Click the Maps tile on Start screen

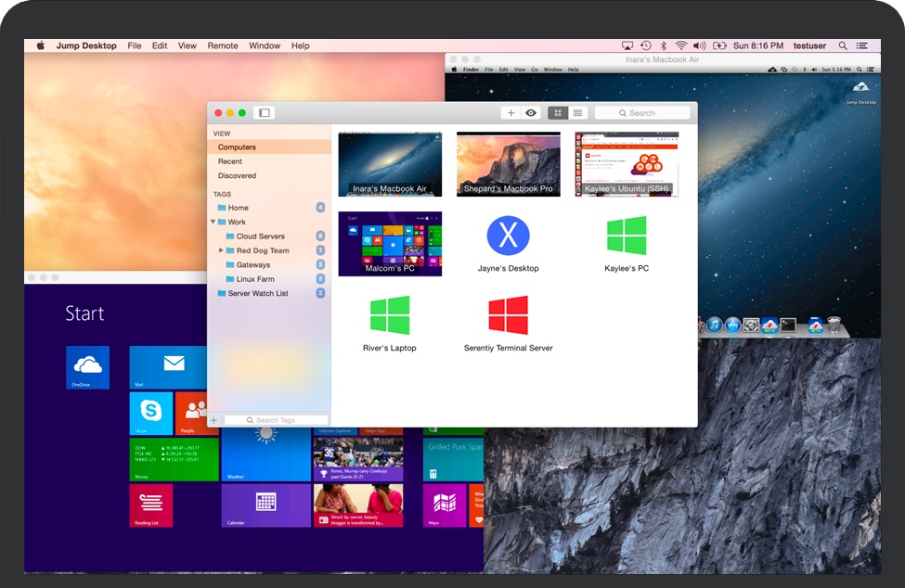(x=445, y=505)
